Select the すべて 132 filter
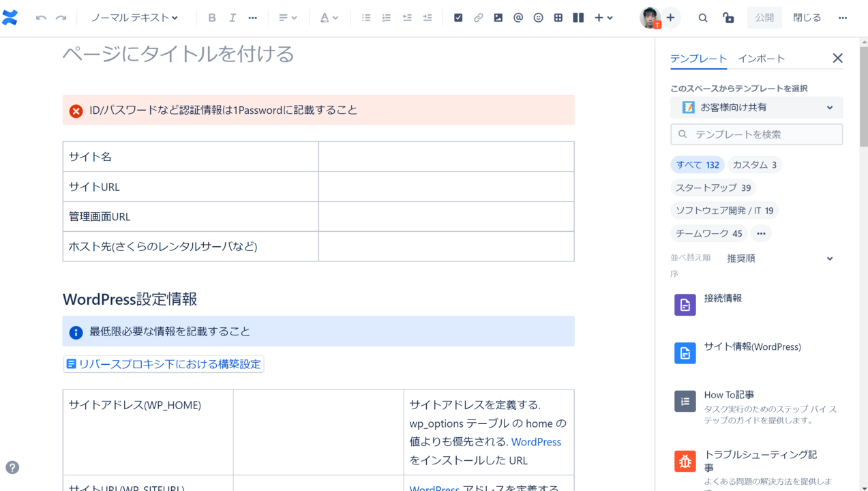 [x=698, y=165]
